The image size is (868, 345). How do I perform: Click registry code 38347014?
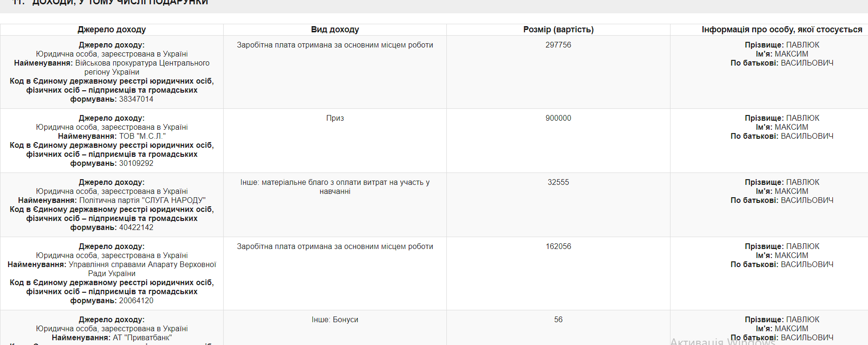click(x=136, y=99)
